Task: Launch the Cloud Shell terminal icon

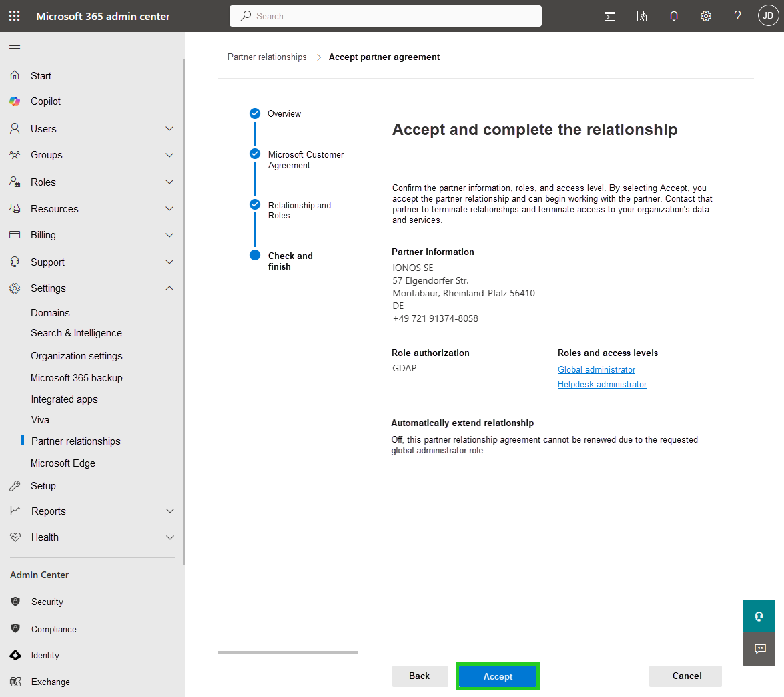Action: coord(609,15)
